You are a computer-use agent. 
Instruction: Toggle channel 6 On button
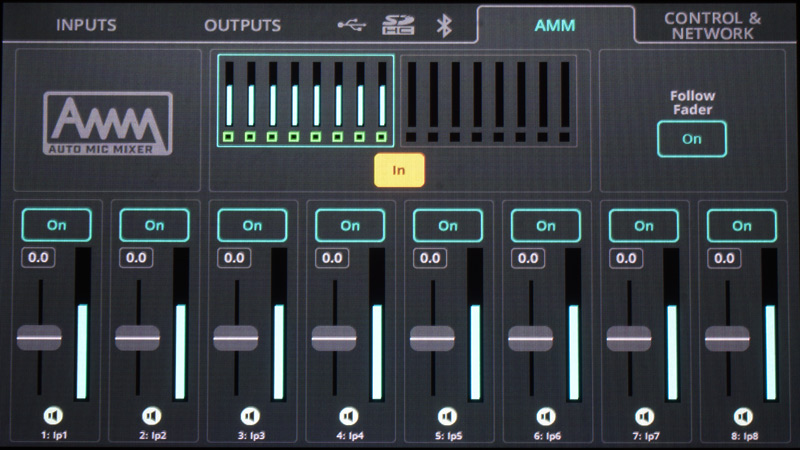[546, 225]
